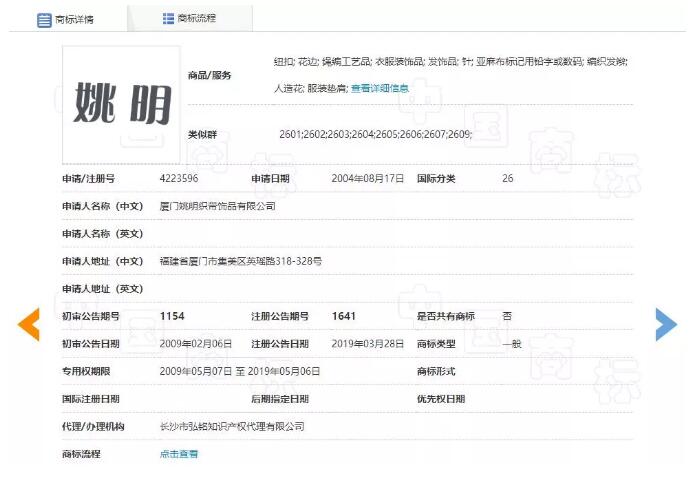Screen dimensions: 696x477
Task: Click agency name 长沙市弘铭知识产权代理有限公司
Action: 232,426
